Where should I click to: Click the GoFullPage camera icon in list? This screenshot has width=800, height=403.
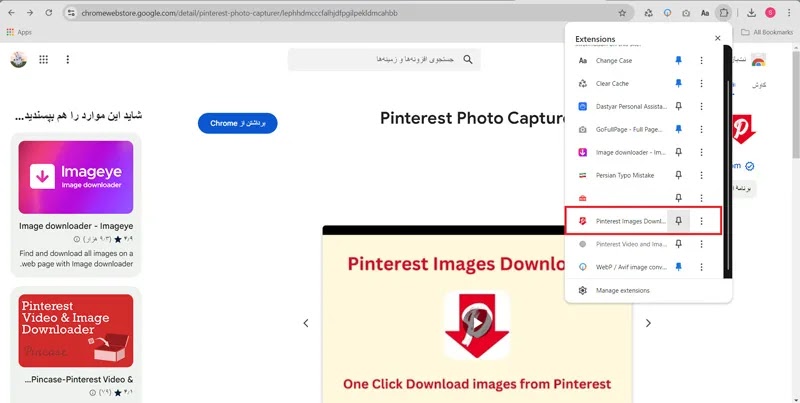(583, 129)
